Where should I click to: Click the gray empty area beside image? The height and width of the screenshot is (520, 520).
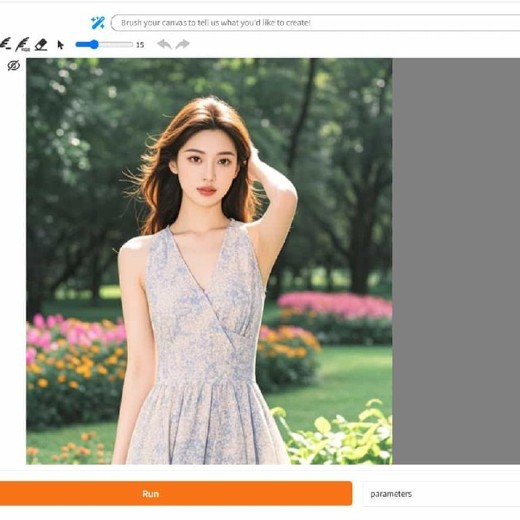click(x=456, y=261)
